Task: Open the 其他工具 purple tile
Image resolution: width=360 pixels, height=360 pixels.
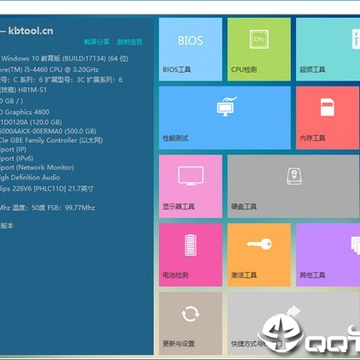Action: coord(328,255)
